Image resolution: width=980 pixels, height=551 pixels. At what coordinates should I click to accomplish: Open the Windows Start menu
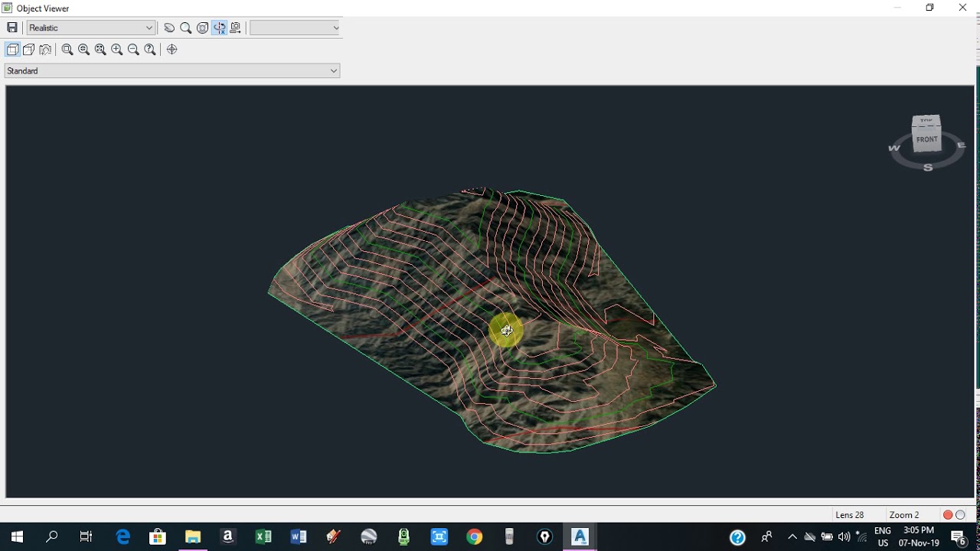[17, 537]
